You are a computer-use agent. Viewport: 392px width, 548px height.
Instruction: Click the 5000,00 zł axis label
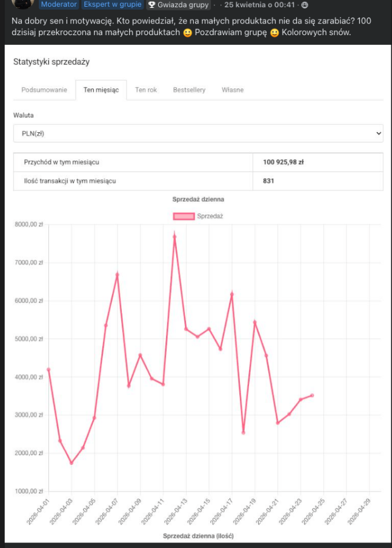coord(28,339)
